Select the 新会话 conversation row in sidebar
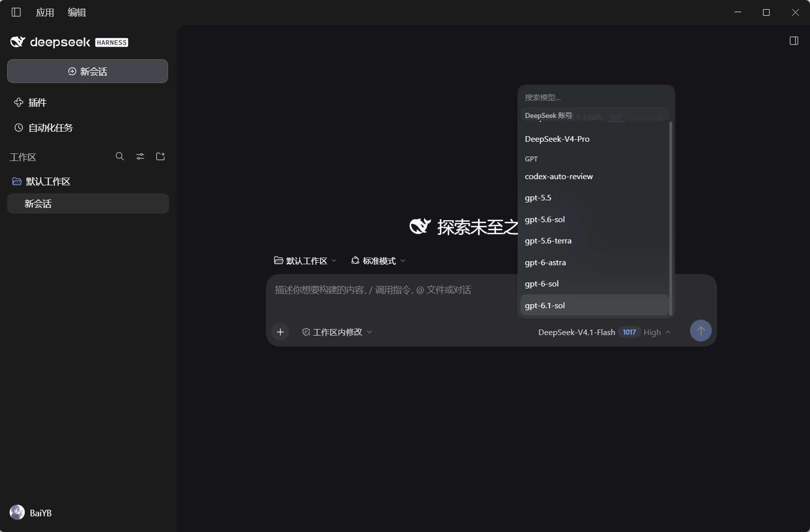This screenshot has height=532, width=810. click(x=88, y=203)
